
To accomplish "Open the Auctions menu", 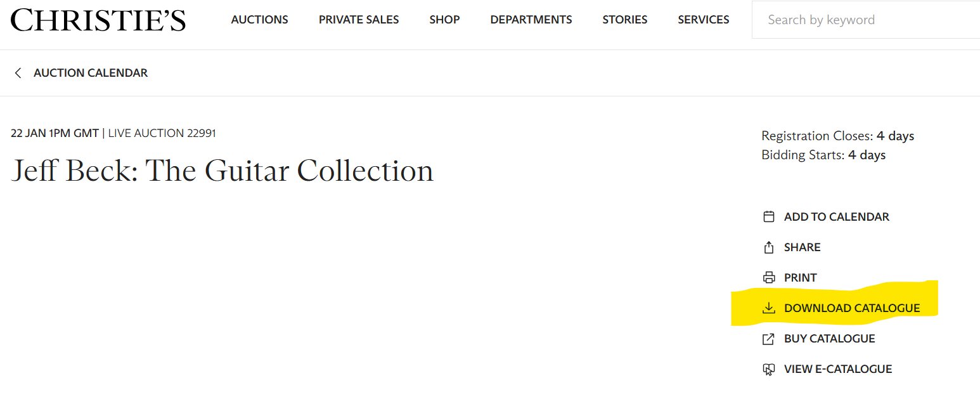I will (x=259, y=20).
